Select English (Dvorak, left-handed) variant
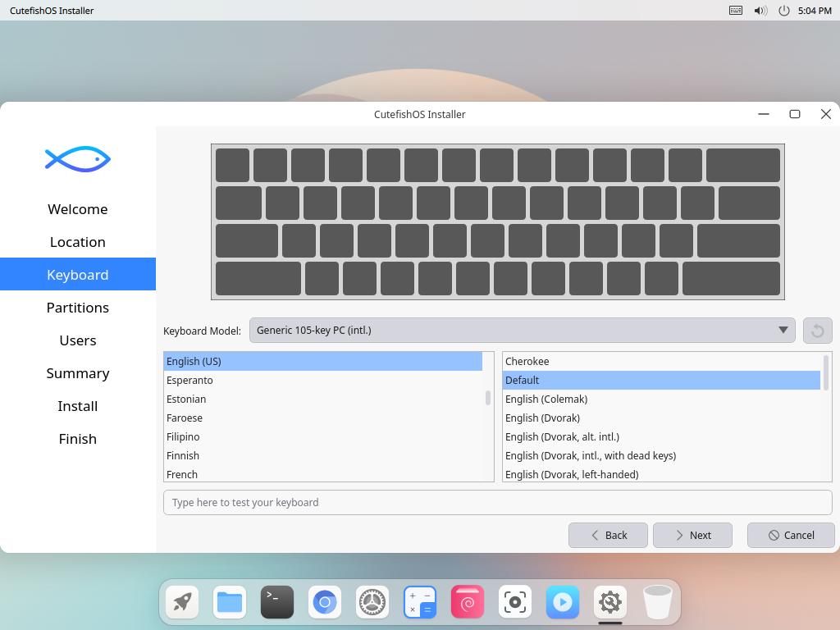 [662, 474]
